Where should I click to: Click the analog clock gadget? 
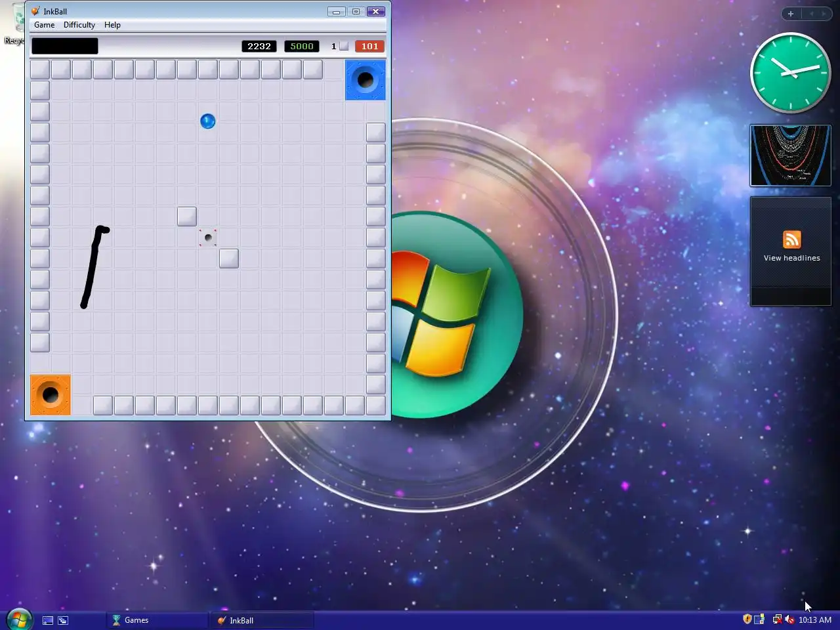tap(790, 72)
